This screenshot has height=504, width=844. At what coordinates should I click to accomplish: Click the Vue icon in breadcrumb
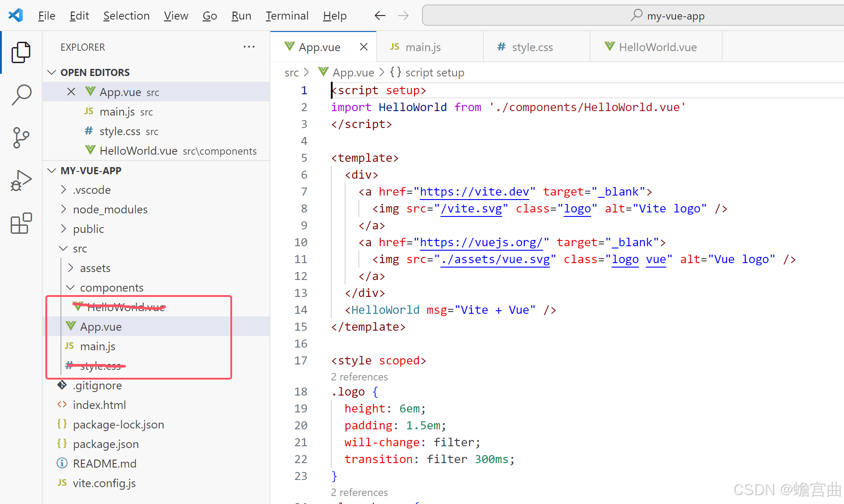[323, 72]
